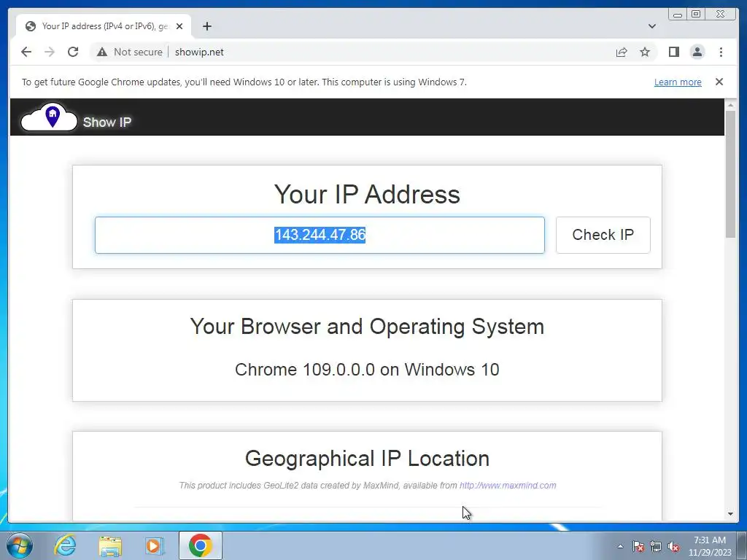This screenshot has height=560, width=747.
Task: Restore down the Chrome window
Action: click(695, 15)
